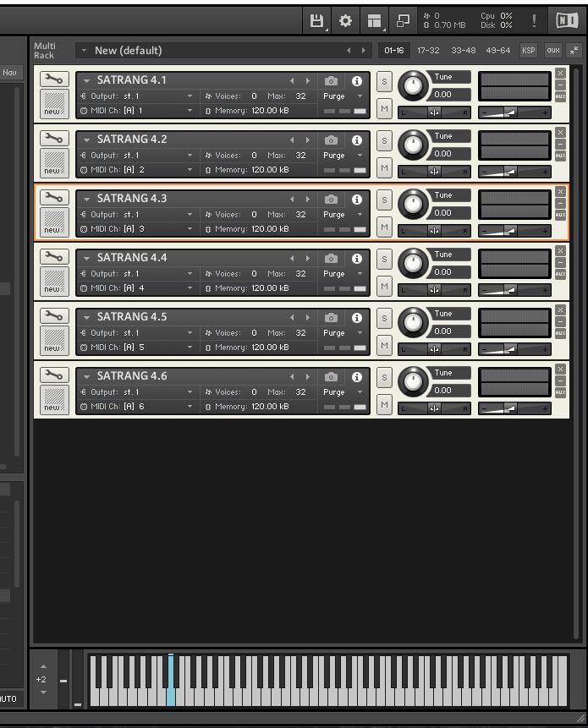Image resolution: width=588 pixels, height=728 pixels.
Task: Click the new instrument icon of SATRANG 4.3
Action: pos(54,222)
